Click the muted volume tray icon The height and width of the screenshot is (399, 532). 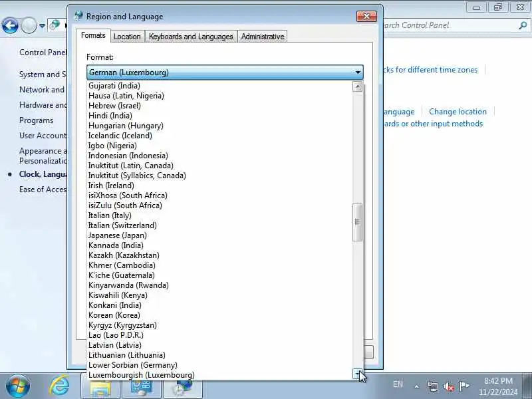tap(448, 386)
